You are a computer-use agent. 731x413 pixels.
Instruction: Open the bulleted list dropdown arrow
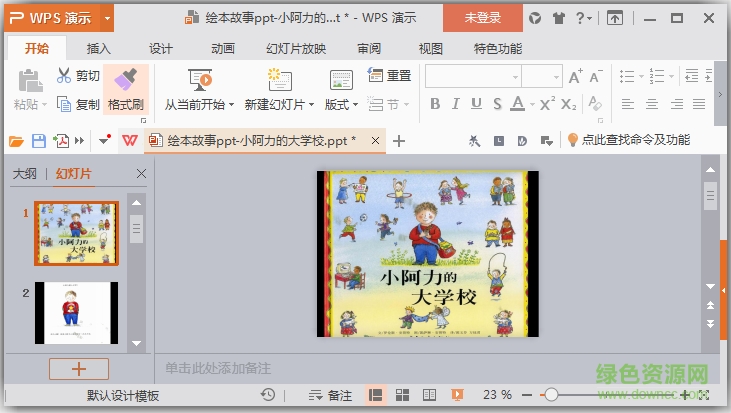coord(641,76)
